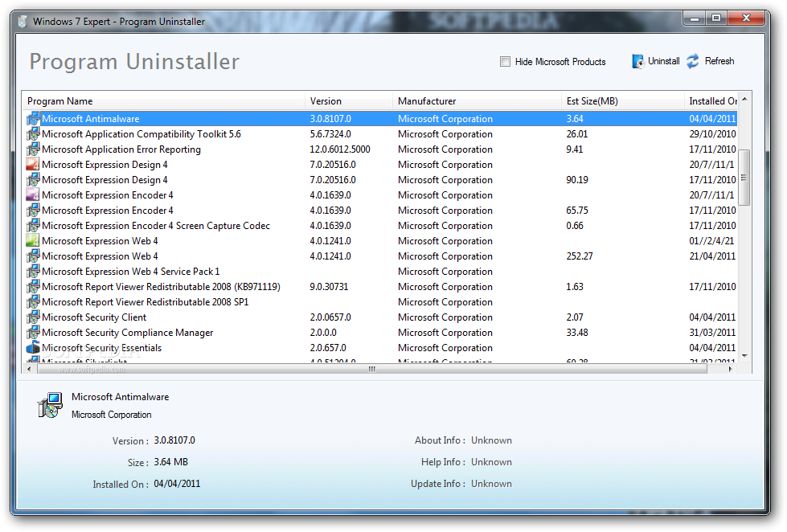The image size is (787, 532).
Task: Click the Refresh arrows icon
Action: click(693, 61)
